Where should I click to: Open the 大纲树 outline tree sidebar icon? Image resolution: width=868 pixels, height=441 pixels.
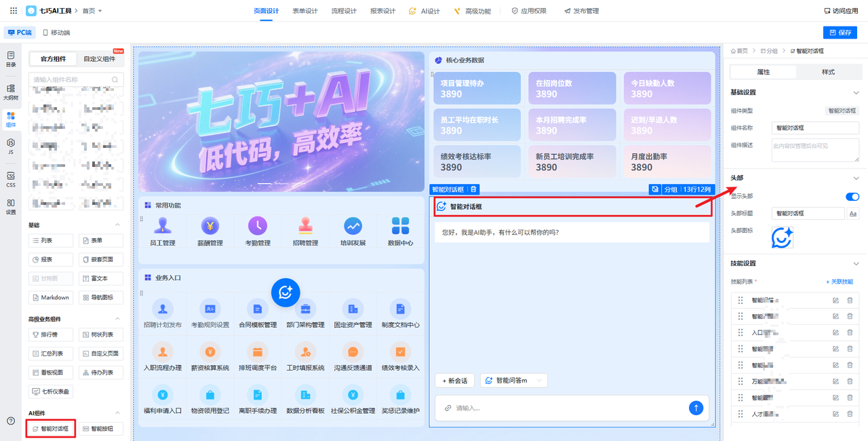(x=10, y=92)
